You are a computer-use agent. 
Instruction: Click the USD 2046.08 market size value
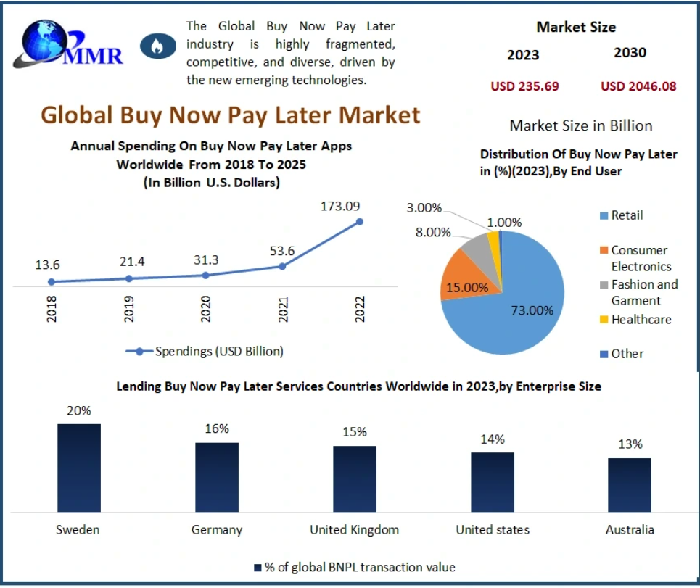(638, 86)
